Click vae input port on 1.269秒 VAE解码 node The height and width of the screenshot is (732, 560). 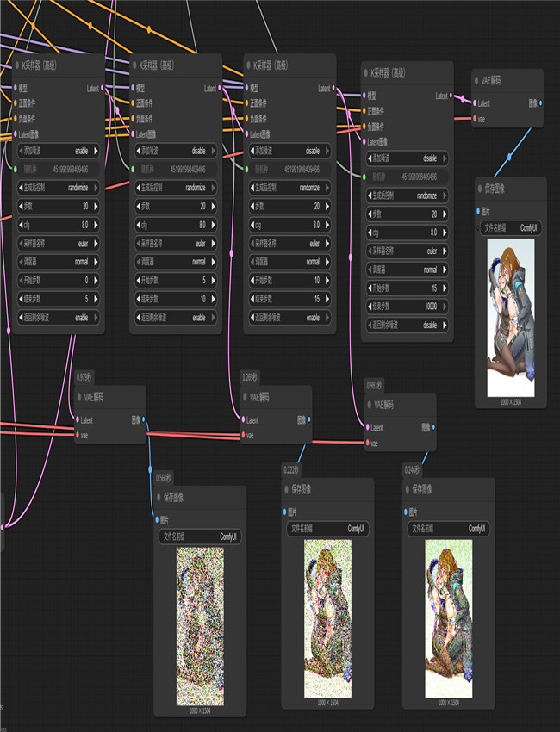[243, 435]
